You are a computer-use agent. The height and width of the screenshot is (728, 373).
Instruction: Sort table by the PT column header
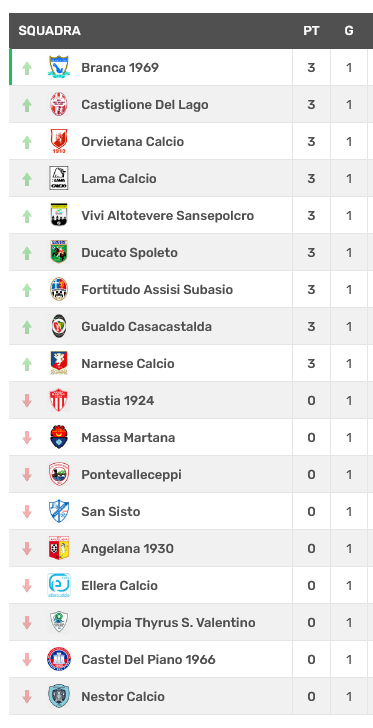click(x=311, y=31)
